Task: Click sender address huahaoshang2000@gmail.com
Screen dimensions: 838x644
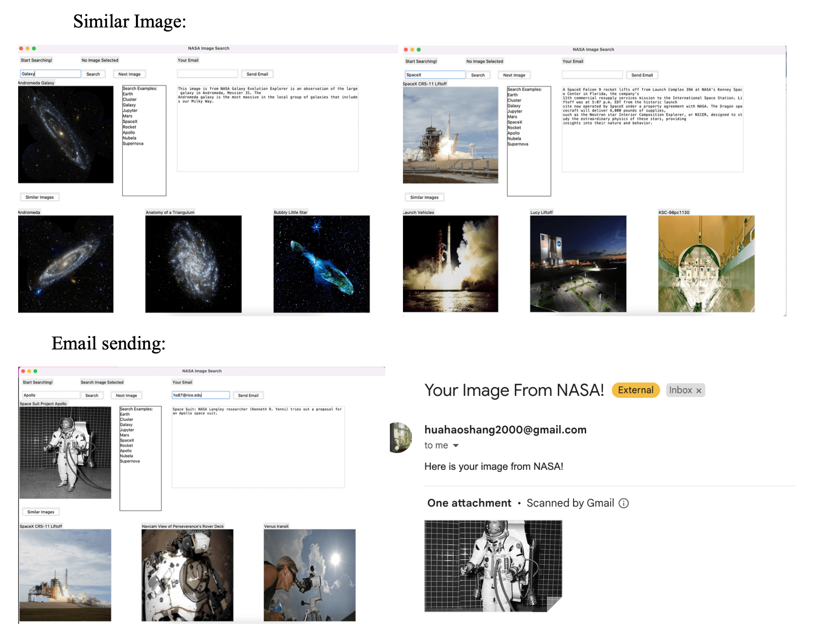Action: 505,430
